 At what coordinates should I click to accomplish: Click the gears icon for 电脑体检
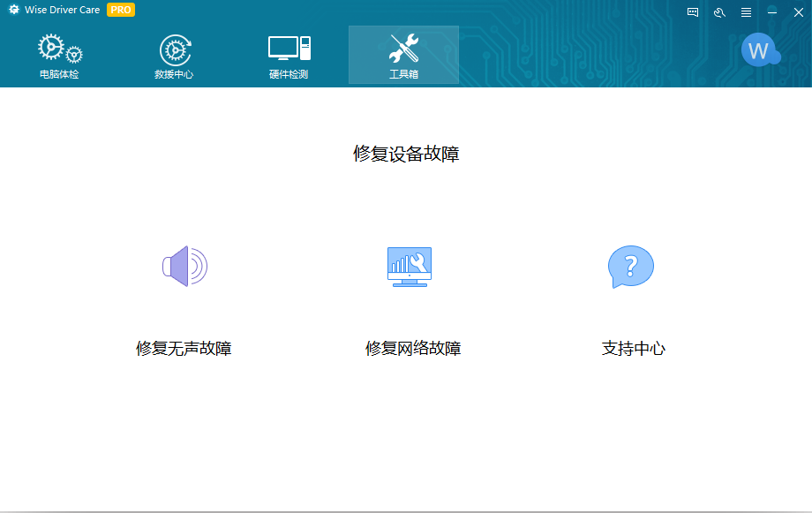(x=58, y=49)
